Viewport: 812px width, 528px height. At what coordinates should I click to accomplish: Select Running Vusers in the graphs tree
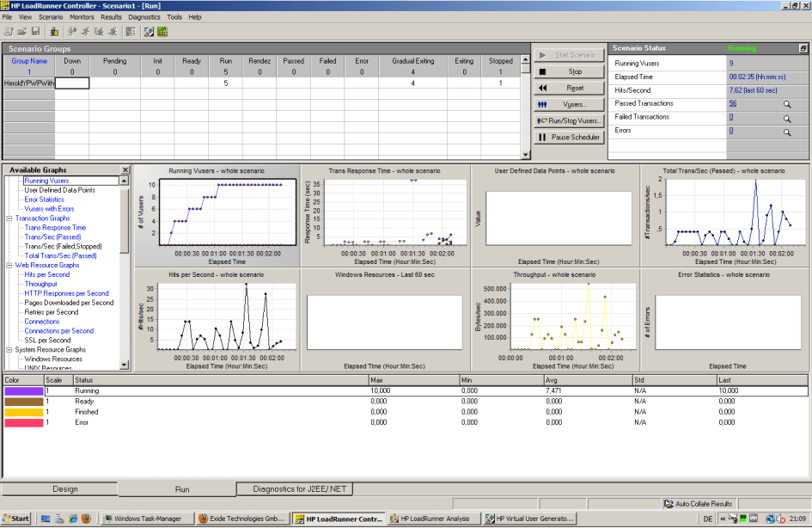[x=48, y=180]
